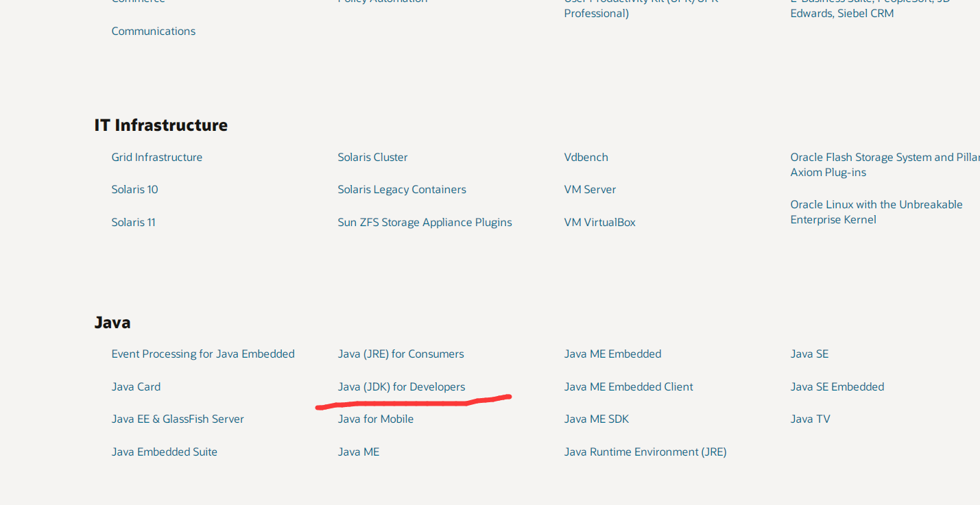980x505 pixels.
Task: Open the Java (JDK) for Developers link
Action: tap(401, 386)
